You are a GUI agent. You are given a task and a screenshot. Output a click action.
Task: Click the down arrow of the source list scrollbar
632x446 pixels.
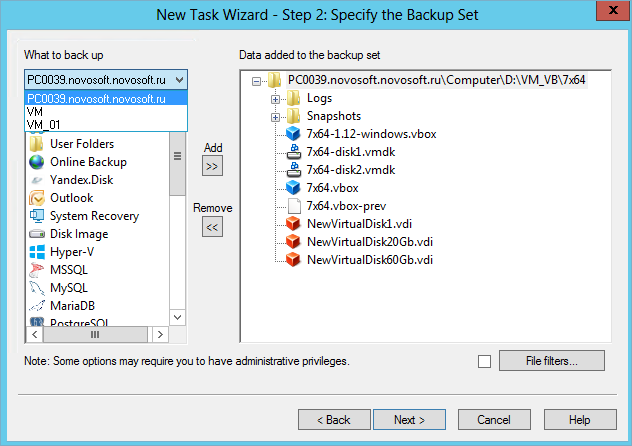click(177, 317)
